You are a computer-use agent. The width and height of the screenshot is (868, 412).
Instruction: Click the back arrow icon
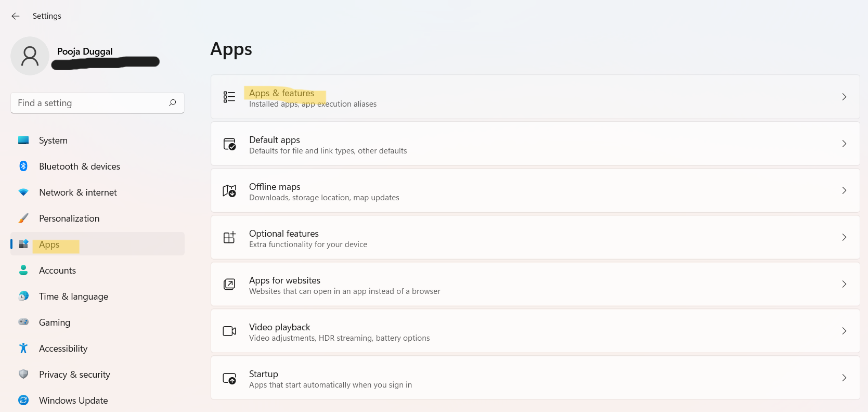point(16,16)
